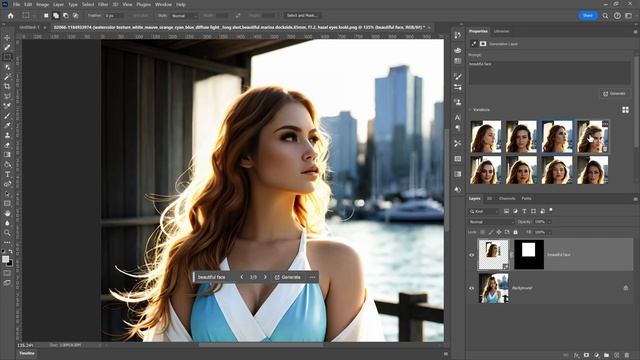
Task: Create new adjustment layer icon
Action: point(597,356)
